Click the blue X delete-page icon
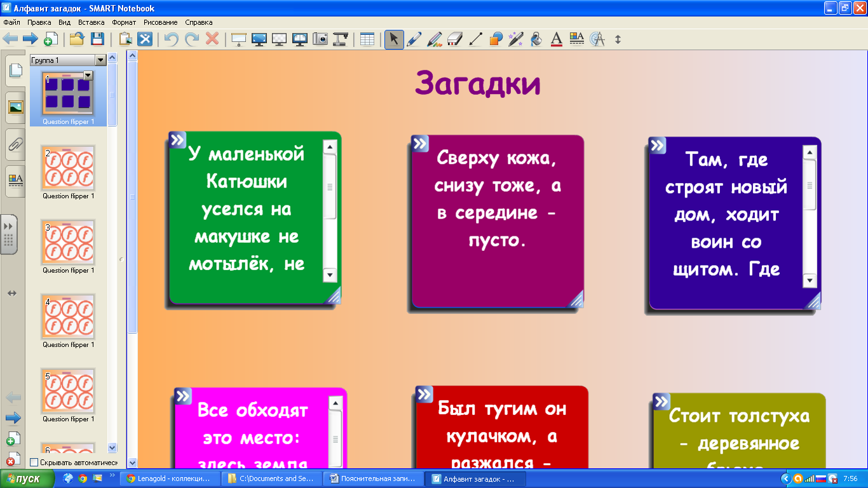This screenshot has height=488, width=868. (x=146, y=39)
